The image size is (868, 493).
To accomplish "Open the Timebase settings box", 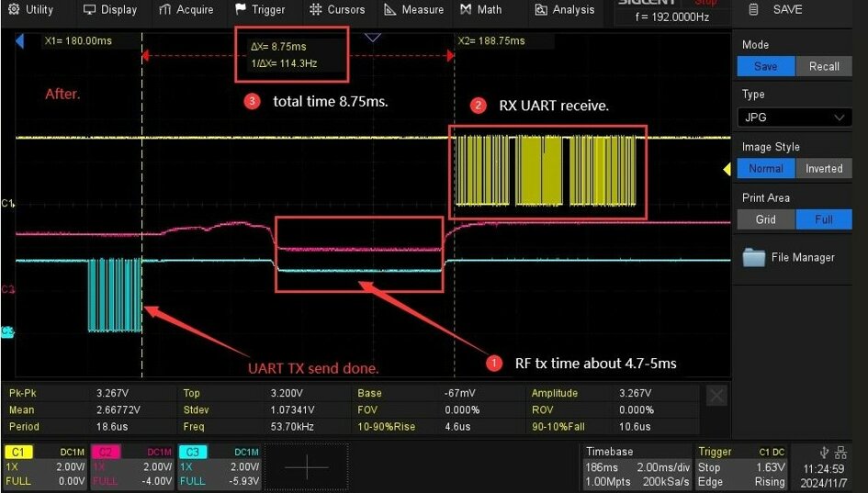I will tap(637, 466).
